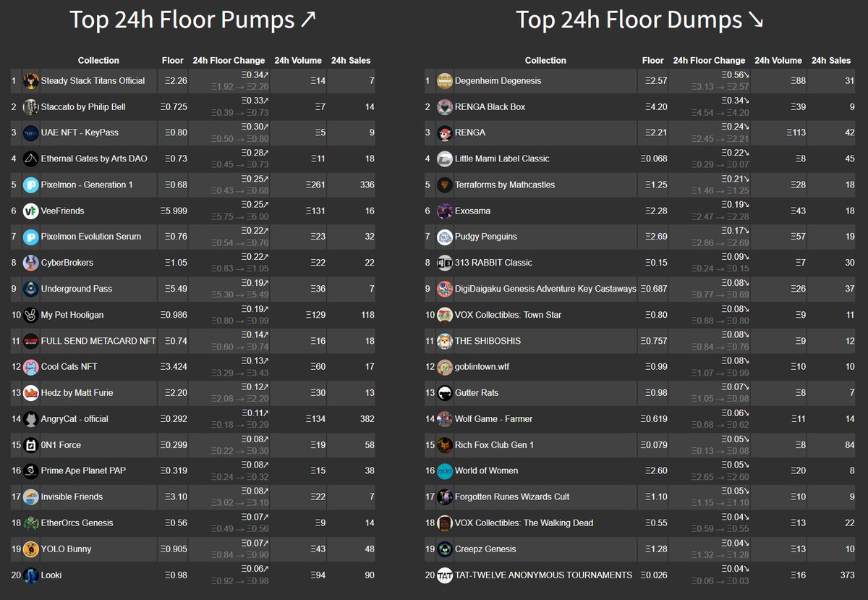Viewport: 868px width, 600px height.
Task: Click the RENGA Black Box icon
Action: (x=445, y=107)
